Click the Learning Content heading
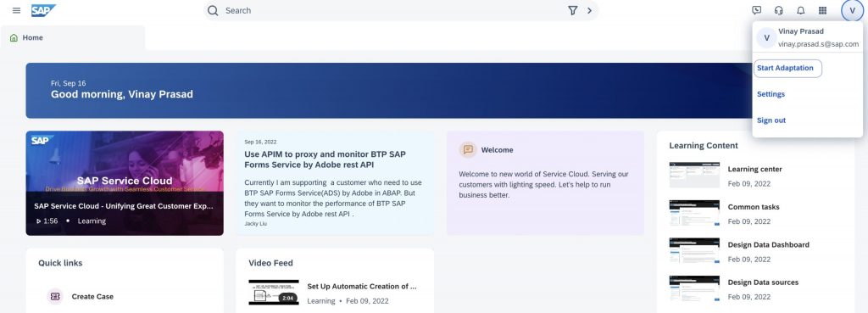The height and width of the screenshot is (313, 868). pyautogui.click(x=704, y=146)
